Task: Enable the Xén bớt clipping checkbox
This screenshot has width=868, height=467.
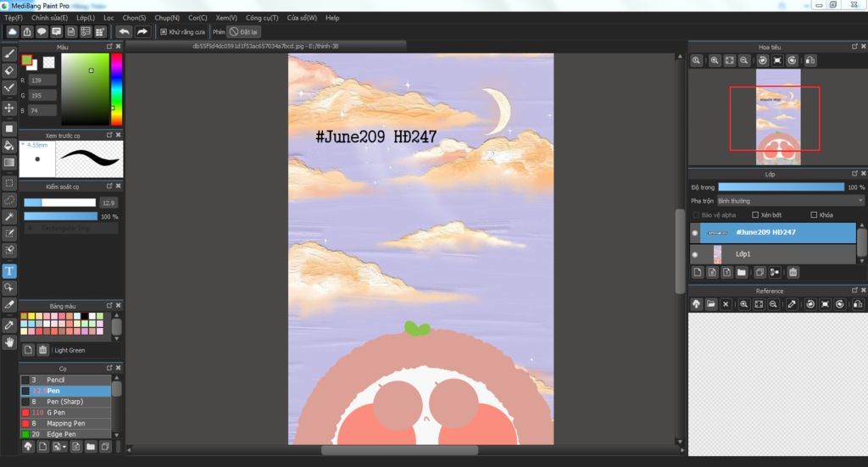Action: point(755,214)
